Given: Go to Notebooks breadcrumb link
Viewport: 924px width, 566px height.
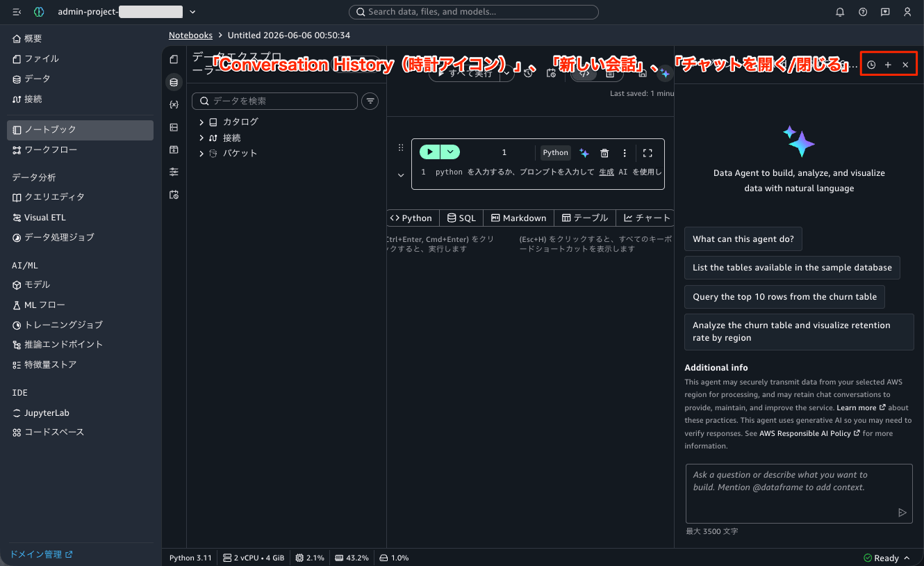Looking at the screenshot, I should point(190,35).
